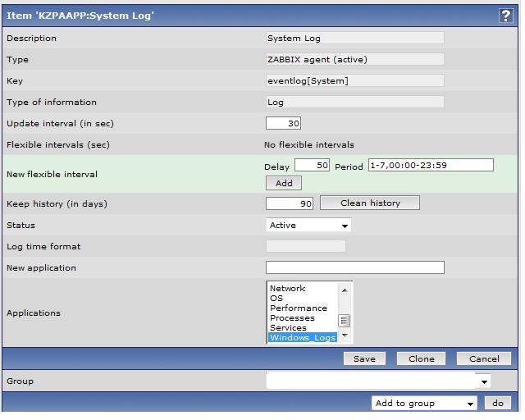Open the Status dropdown
Image resolution: width=525 pixels, height=420 pixels.
point(309,226)
